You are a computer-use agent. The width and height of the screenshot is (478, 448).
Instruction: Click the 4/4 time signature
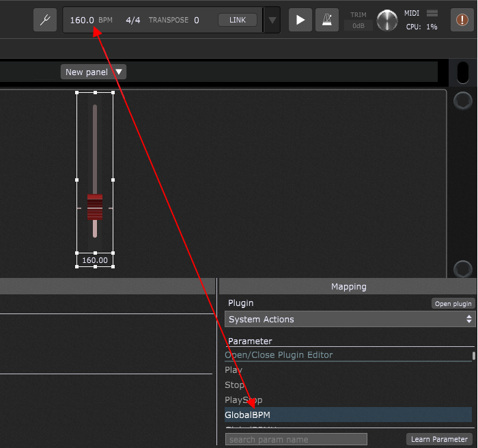point(133,20)
